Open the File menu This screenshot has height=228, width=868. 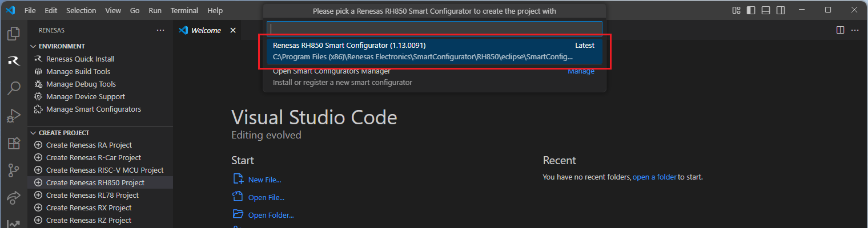[30, 10]
